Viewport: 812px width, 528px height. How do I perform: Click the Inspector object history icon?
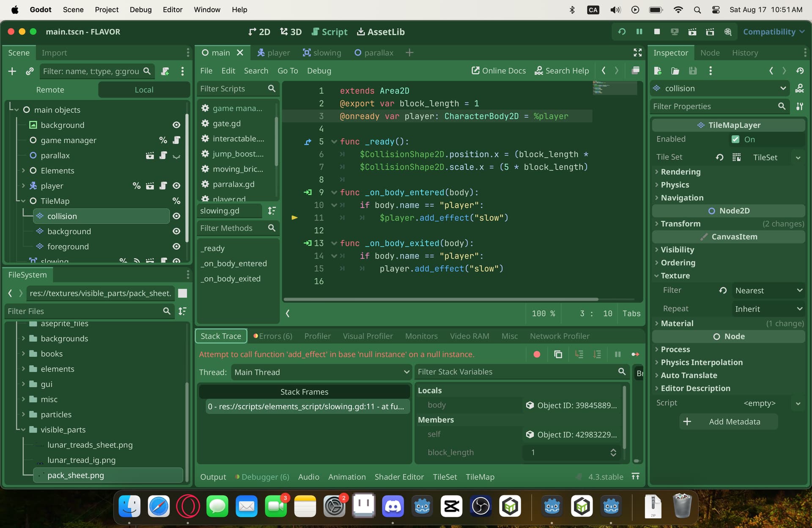800,71
